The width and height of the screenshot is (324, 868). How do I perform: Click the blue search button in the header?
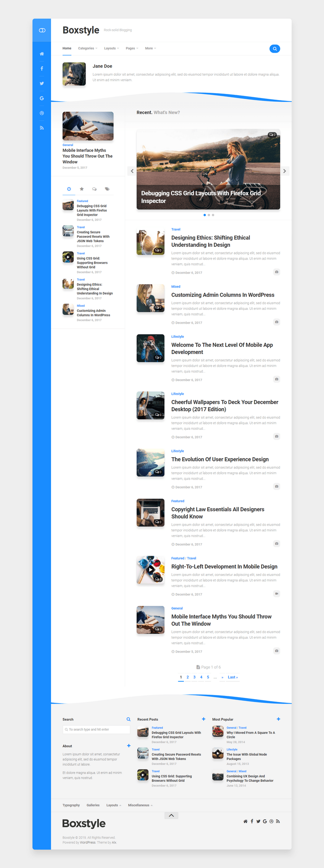(x=275, y=49)
